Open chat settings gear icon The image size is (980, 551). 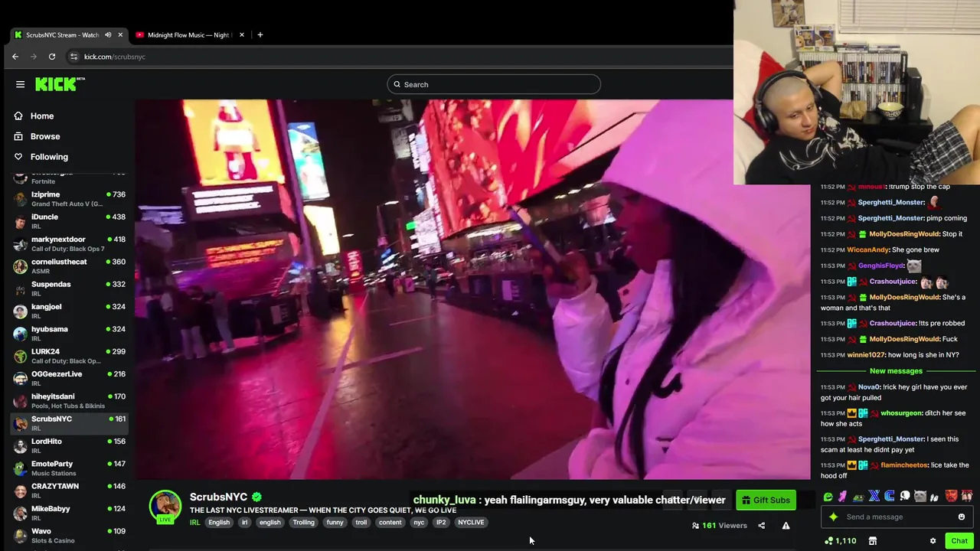[x=933, y=541]
